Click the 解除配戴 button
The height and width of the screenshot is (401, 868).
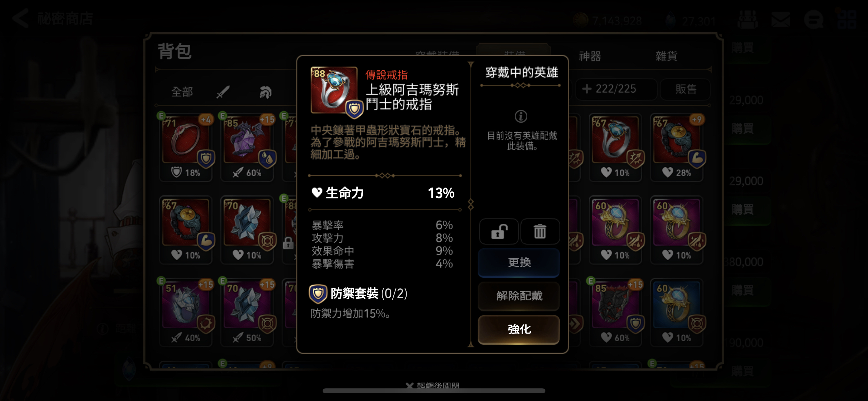[x=519, y=295]
